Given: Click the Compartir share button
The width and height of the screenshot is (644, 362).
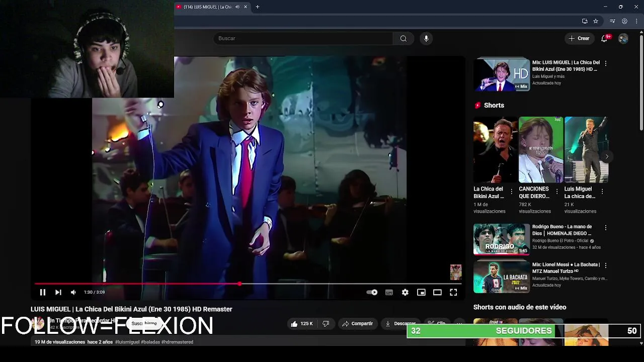Looking at the screenshot, I should coord(358,324).
